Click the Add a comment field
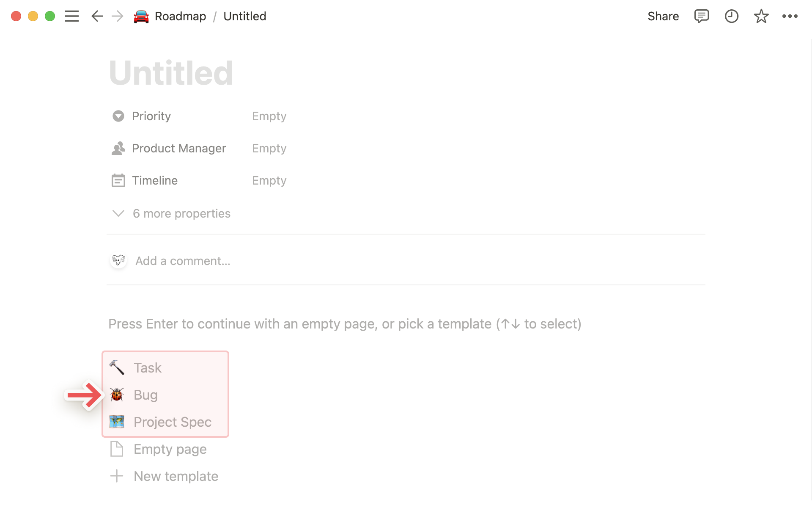This screenshot has height=508, width=812. [x=183, y=261]
